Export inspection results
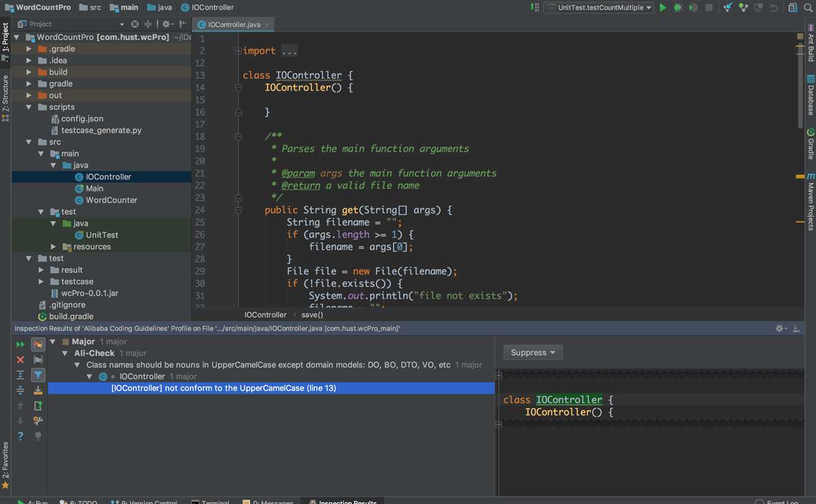 pyautogui.click(x=38, y=405)
